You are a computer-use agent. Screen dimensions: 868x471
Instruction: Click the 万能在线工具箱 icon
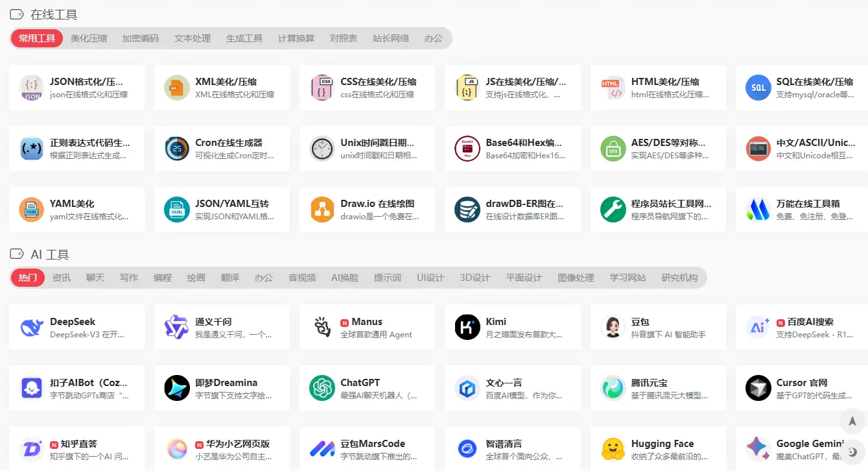pyautogui.click(x=758, y=210)
